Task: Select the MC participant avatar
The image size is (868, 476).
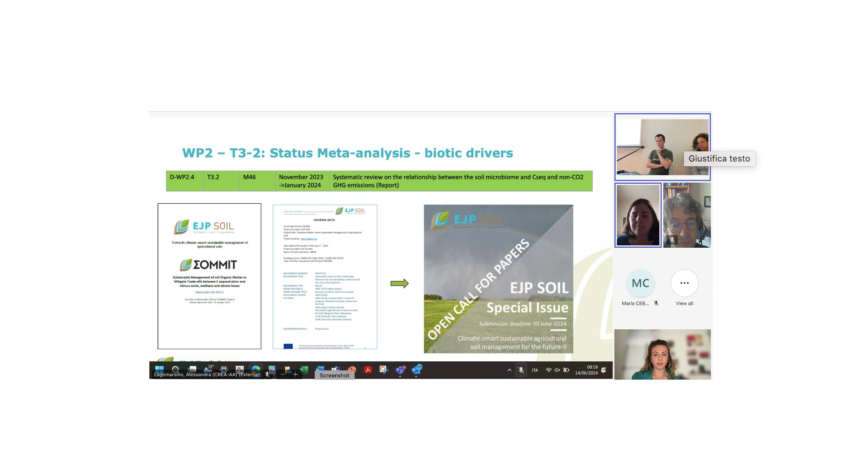Action: [x=640, y=283]
